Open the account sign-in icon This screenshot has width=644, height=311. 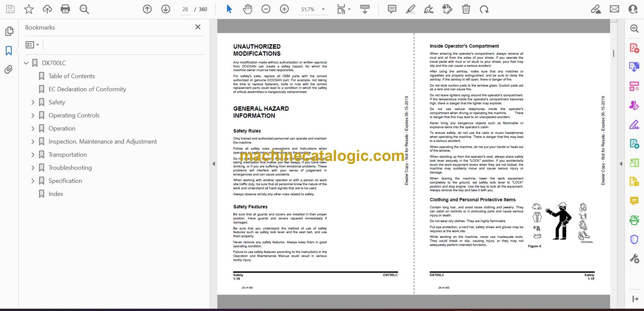coord(633,9)
